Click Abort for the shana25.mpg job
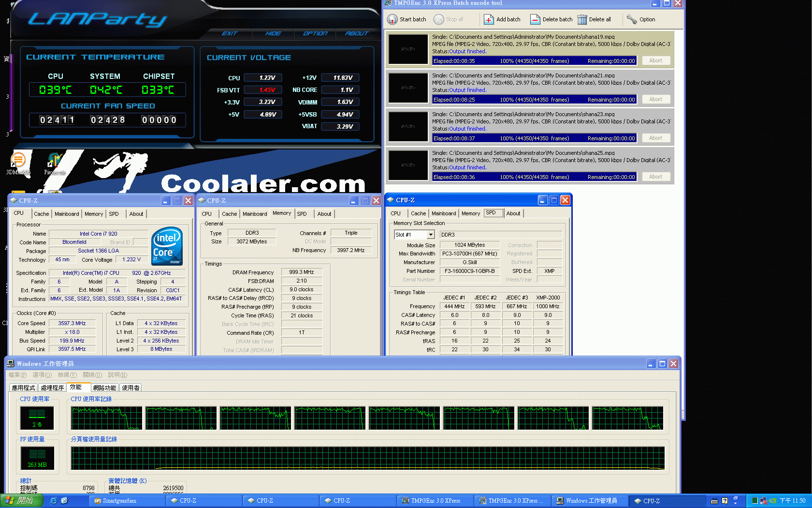This screenshot has height=508, width=812. coord(656,177)
